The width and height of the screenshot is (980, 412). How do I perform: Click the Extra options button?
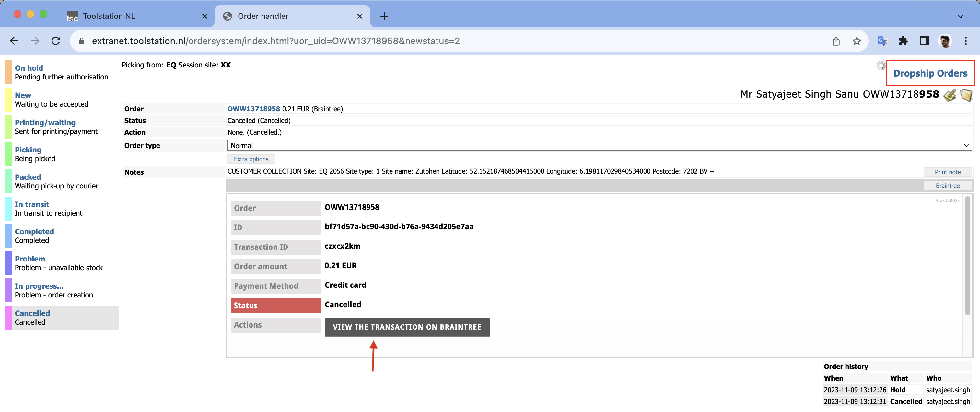(251, 159)
